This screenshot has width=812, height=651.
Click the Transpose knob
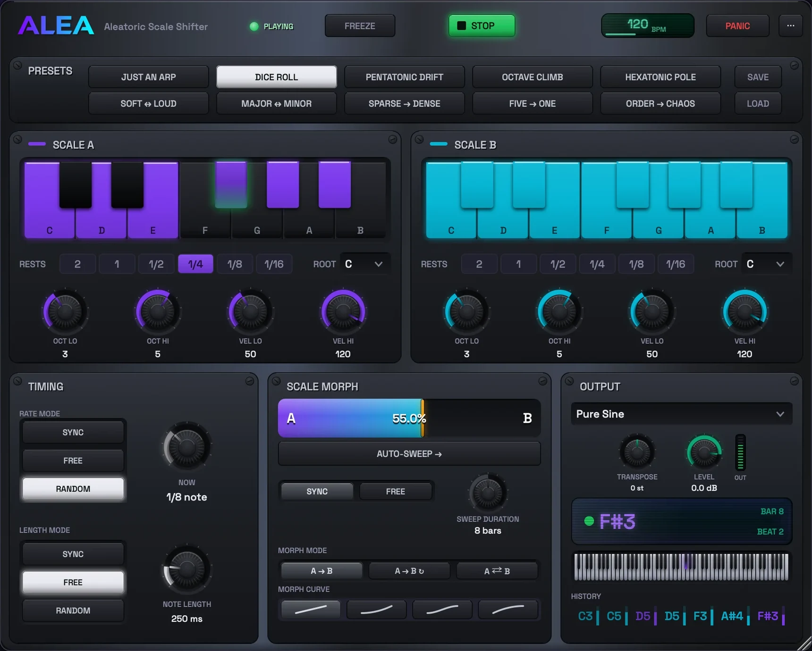(x=637, y=452)
